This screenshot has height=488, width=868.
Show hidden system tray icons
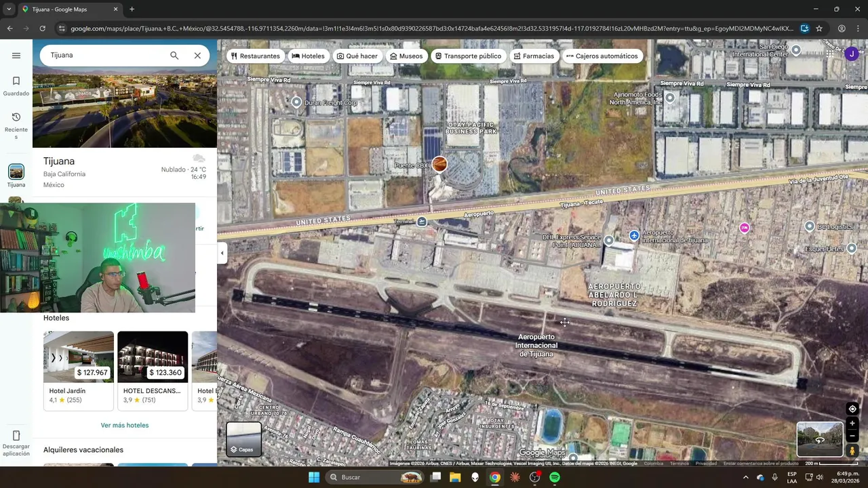click(746, 477)
